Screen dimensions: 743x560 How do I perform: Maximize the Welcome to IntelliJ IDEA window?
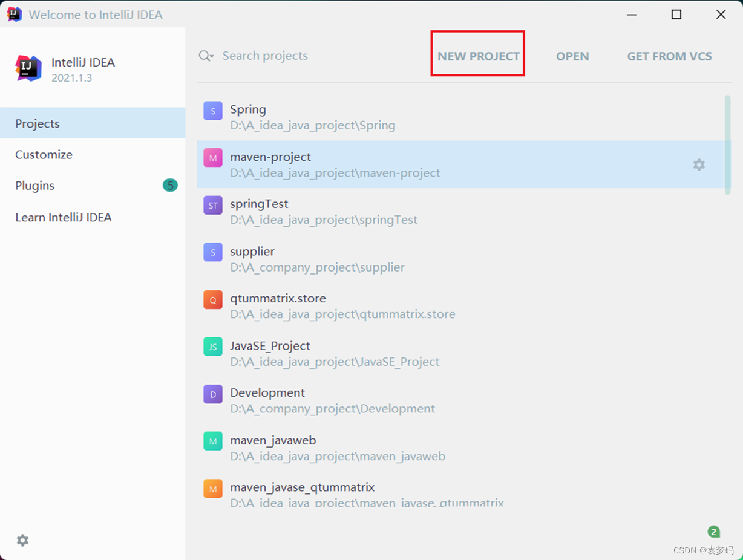tap(676, 15)
